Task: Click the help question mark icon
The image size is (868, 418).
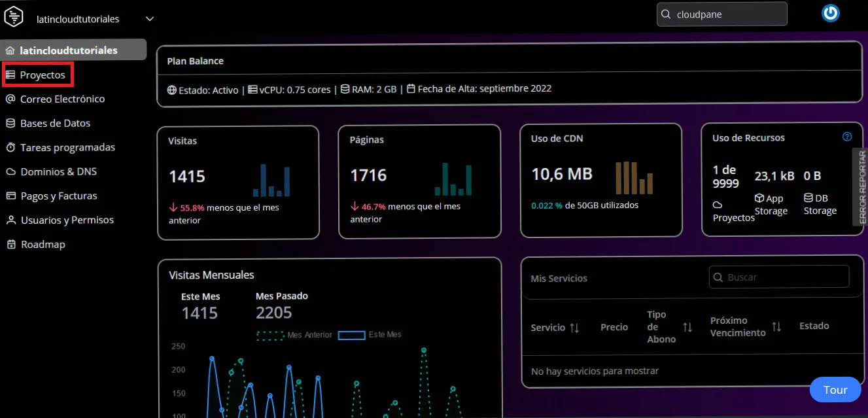Action: [847, 137]
